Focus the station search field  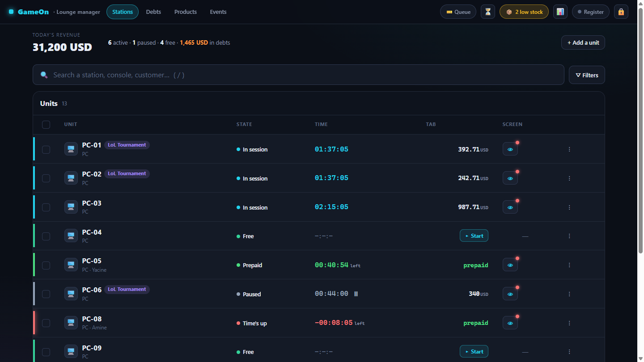(x=298, y=75)
